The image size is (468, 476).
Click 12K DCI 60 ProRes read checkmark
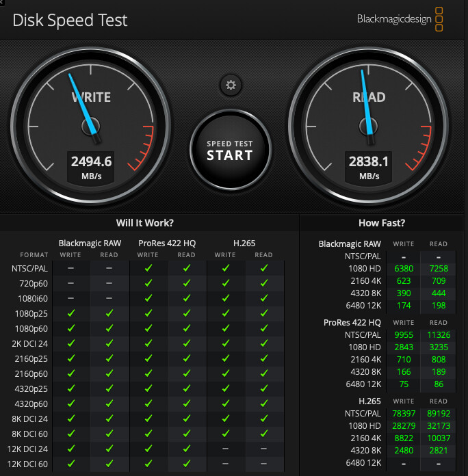coord(187,464)
